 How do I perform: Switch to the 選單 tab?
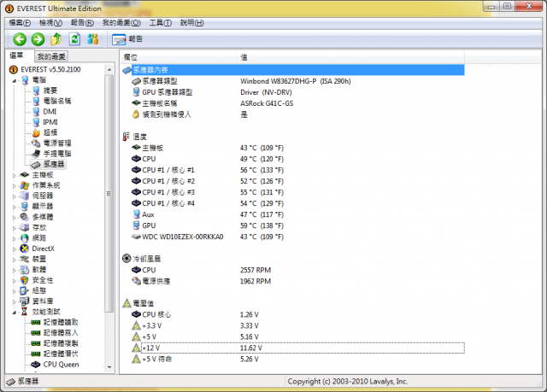click(x=17, y=56)
